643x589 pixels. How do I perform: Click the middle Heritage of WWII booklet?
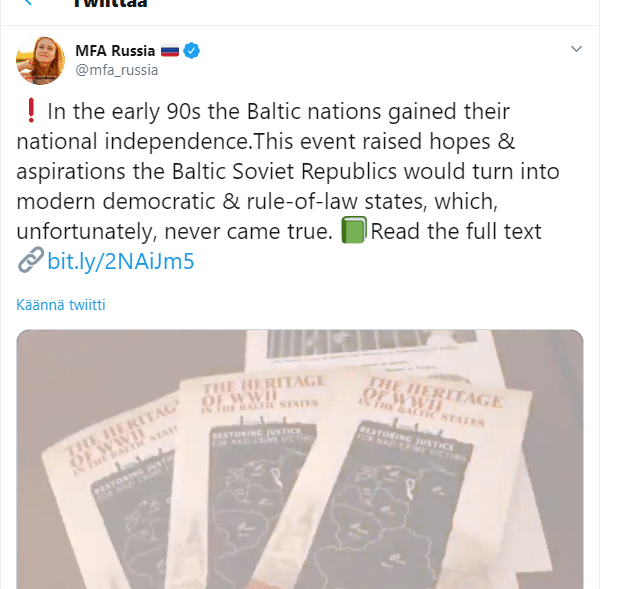pyautogui.click(x=255, y=470)
